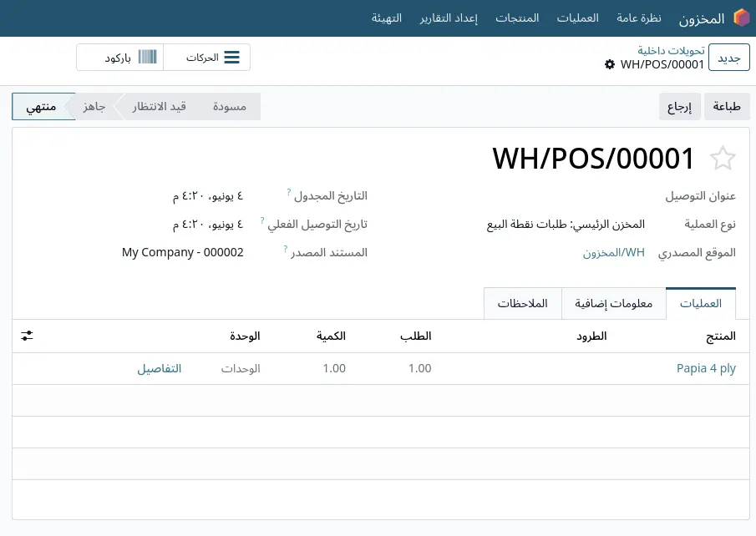
Task: Toggle the favorite star next to WH/POS/00001
Action: pos(723,158)
